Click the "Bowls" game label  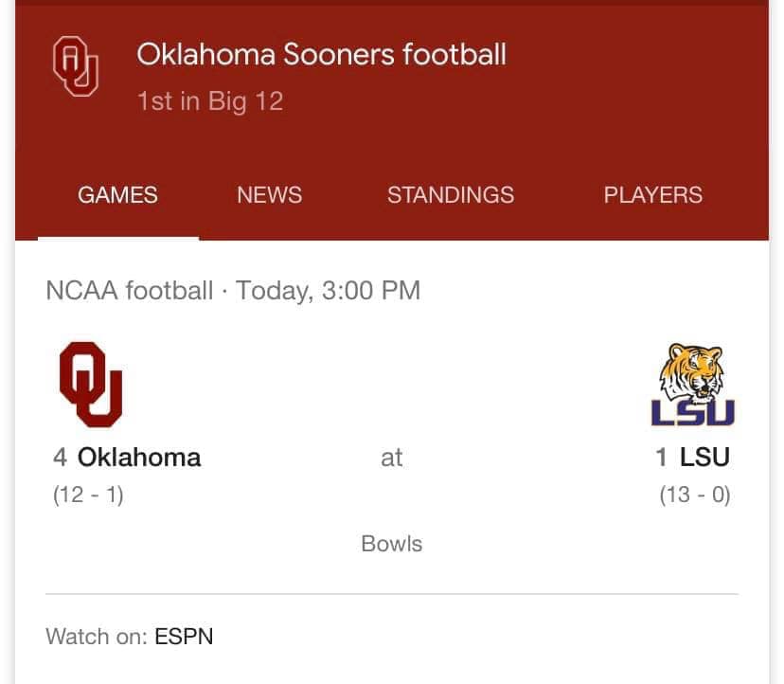pyautogui.click(x=391, y=544)
